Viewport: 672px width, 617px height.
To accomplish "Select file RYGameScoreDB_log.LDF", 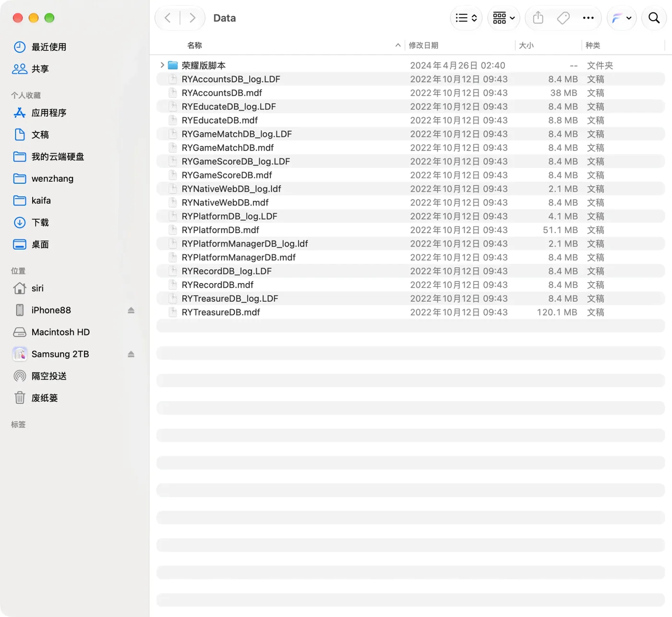I will 410,161.
